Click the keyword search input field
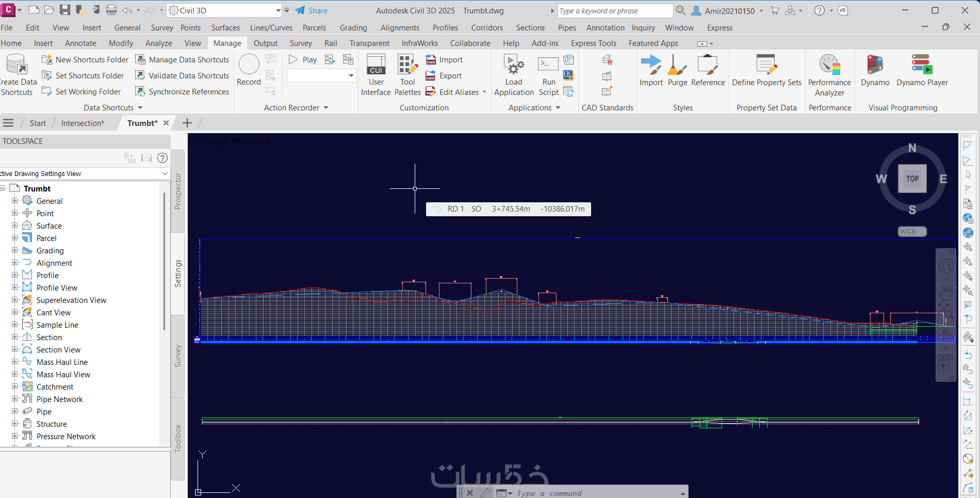This screenshot has height=498, width=980. [x=615, y=10]
